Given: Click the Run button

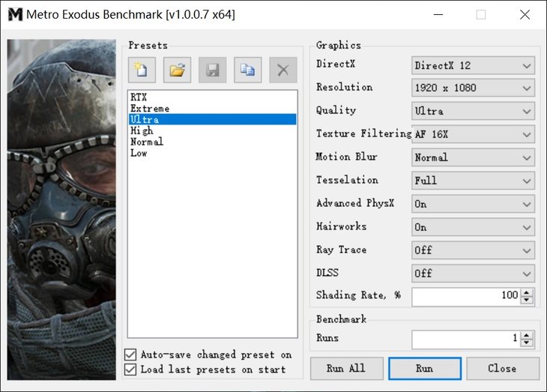Looking at the screenshot, I should (x=425, y=368).
